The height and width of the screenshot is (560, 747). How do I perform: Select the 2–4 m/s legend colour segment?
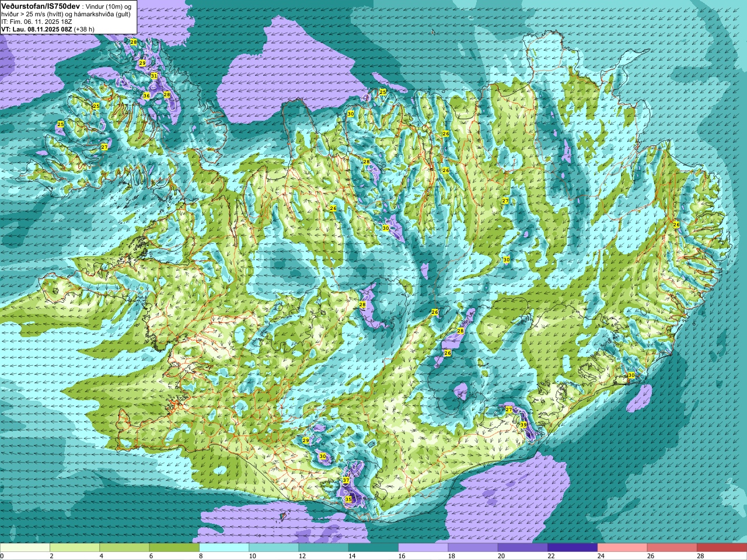[x=75, y=547]
